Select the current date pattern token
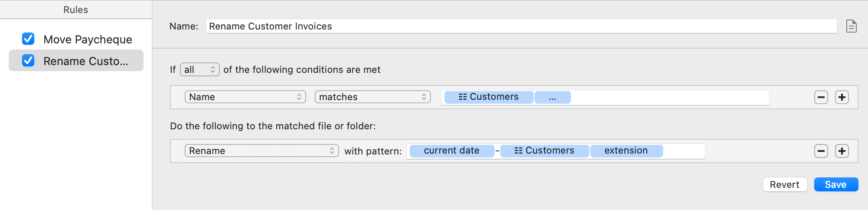 (x=452, y=151)
